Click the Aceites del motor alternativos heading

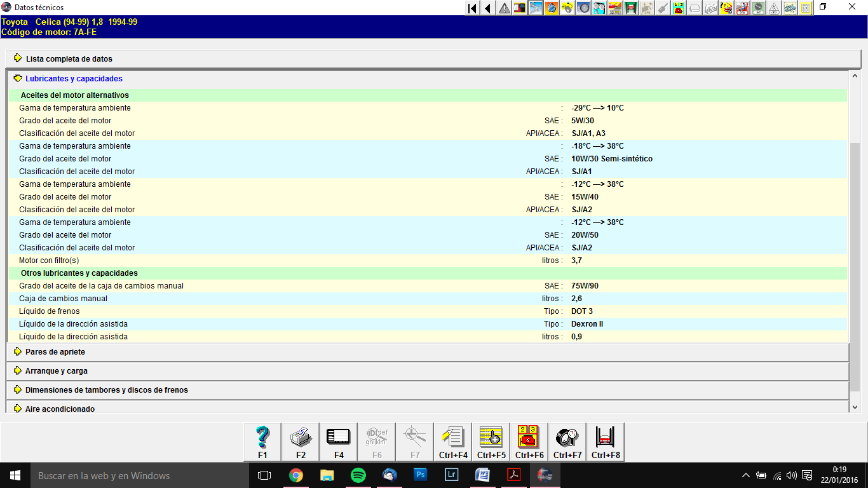(75, 95)
